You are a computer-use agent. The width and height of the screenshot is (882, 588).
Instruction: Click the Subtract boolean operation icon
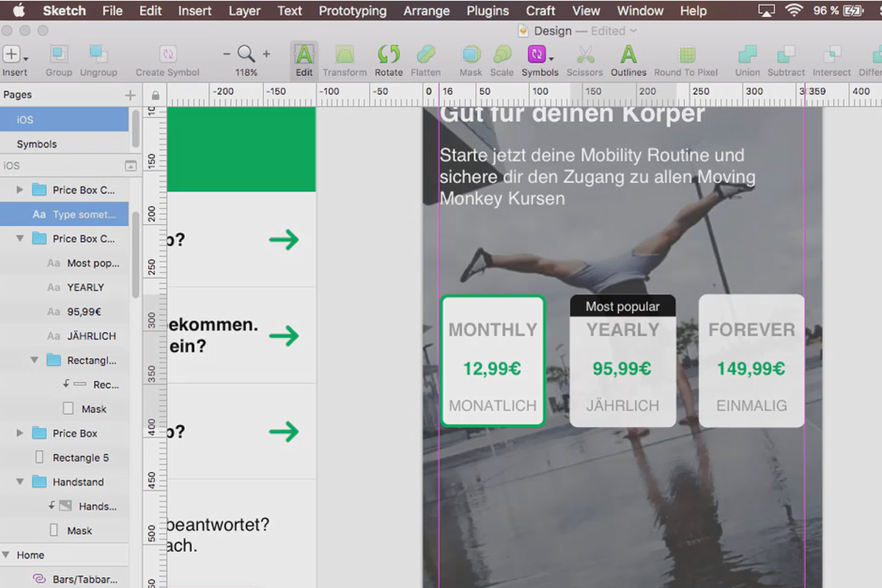(x=786, y=56)
